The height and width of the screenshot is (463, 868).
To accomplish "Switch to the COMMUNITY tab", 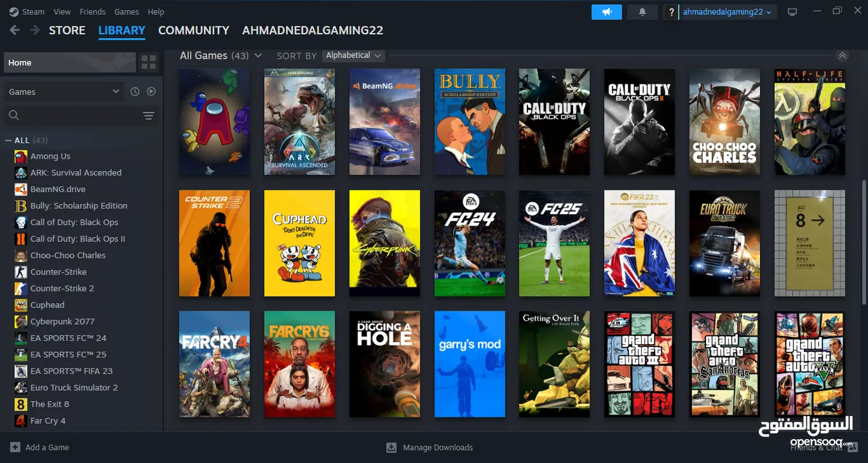I will pyautogui.click(x=193, y=30).
